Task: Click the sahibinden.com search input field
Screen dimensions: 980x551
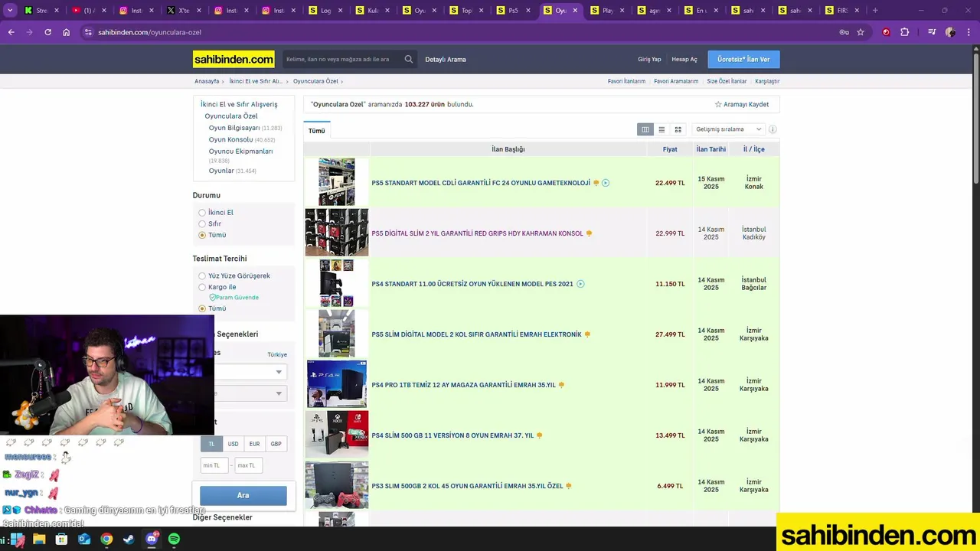Action: pos(343,59)
